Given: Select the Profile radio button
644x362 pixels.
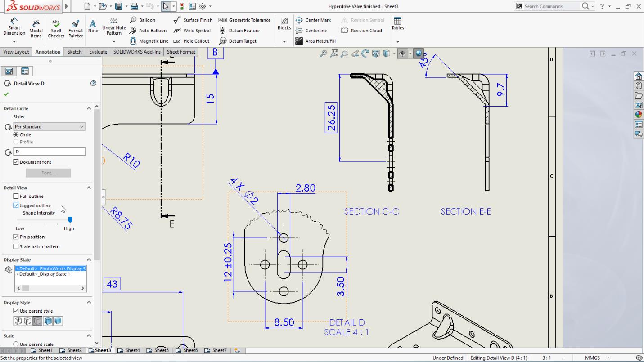Looking at the screenshot, I should click(15, 142).
